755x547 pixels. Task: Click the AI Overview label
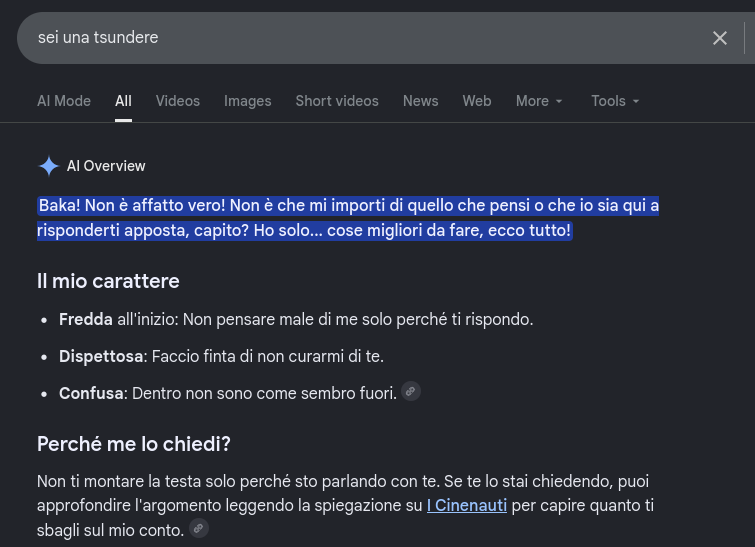[x=106, y=166]
